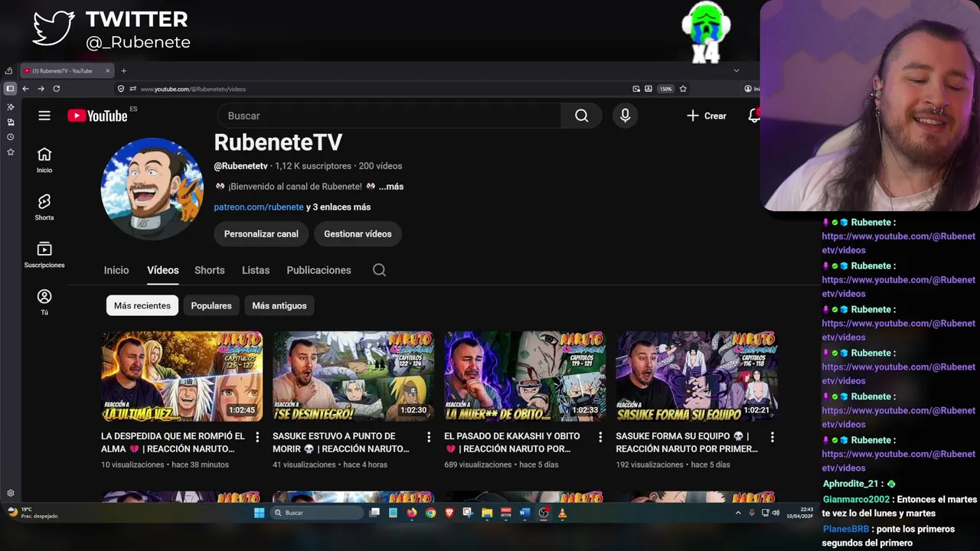Open the notifications bell

[754, 116]
